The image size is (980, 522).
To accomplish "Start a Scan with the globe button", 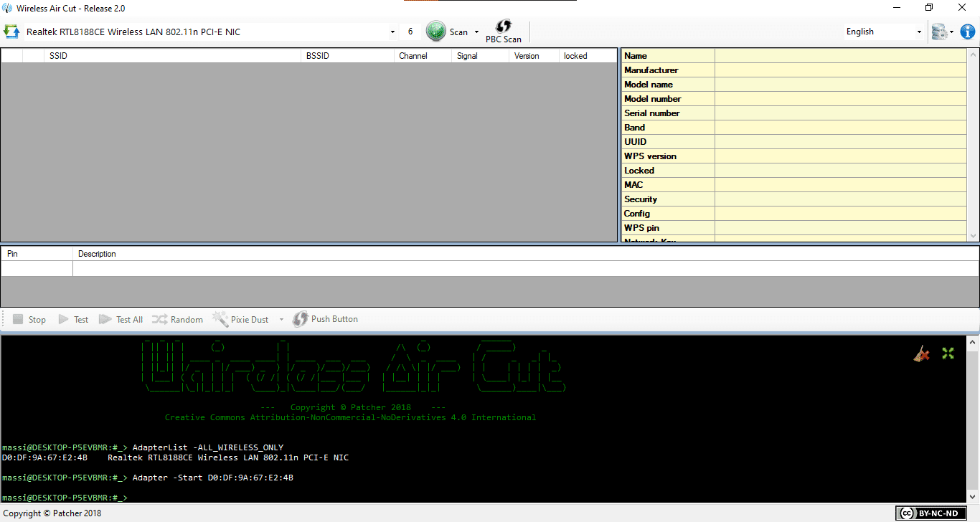I will pyautogui.click(x=447, y=32).
